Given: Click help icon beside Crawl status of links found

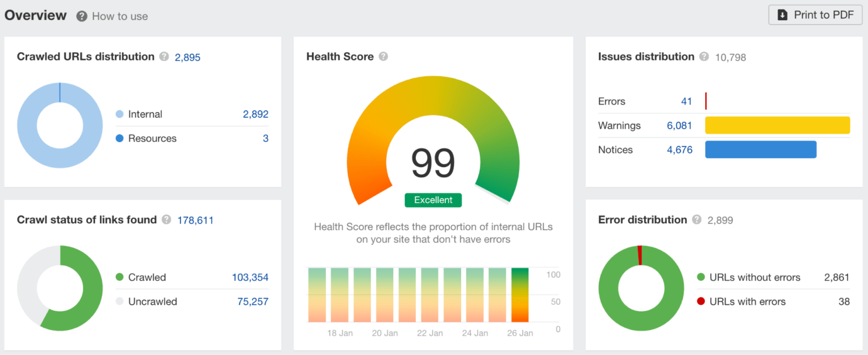Looking at the screenshot, I should pyautogui.click(x=166, y=220).
